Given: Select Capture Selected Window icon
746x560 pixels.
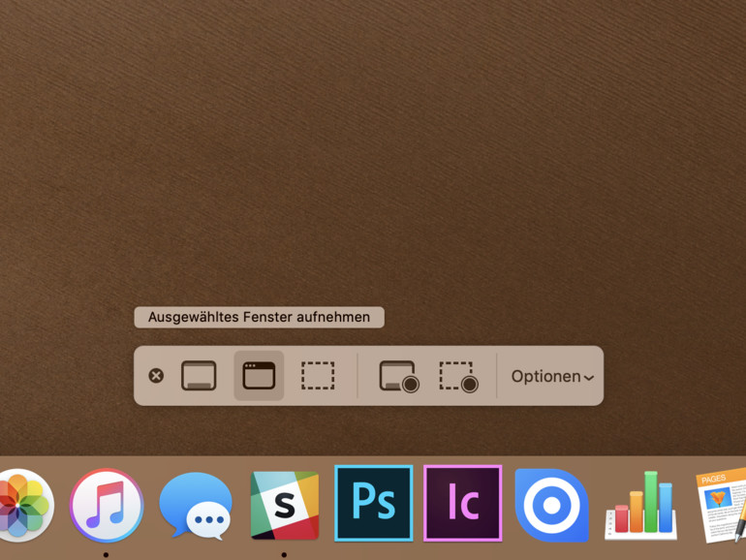Looking at the screenshot, I should click(259, 376).
